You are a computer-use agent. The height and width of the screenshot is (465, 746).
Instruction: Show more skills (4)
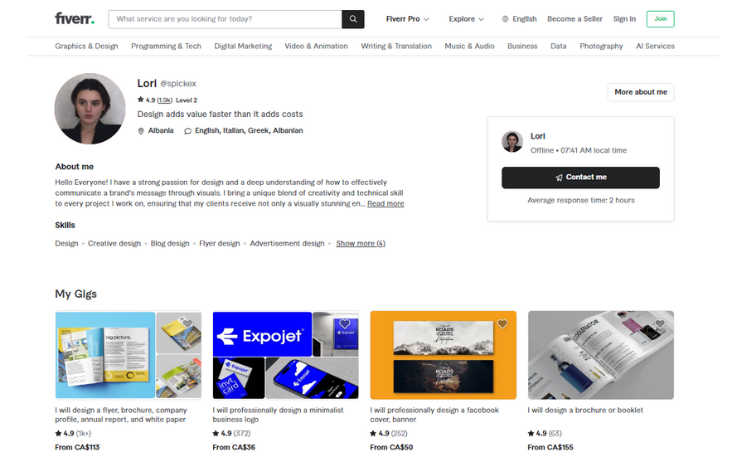(x=361, y=243)
